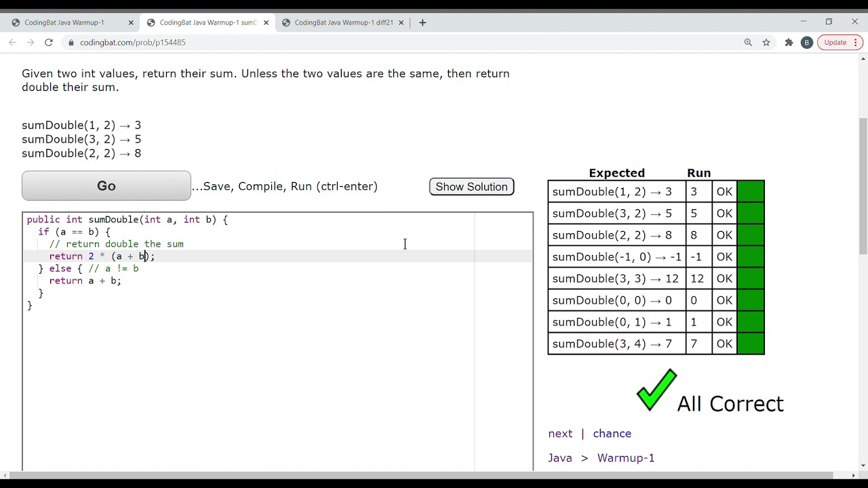Click the chance link

point(612,433)
